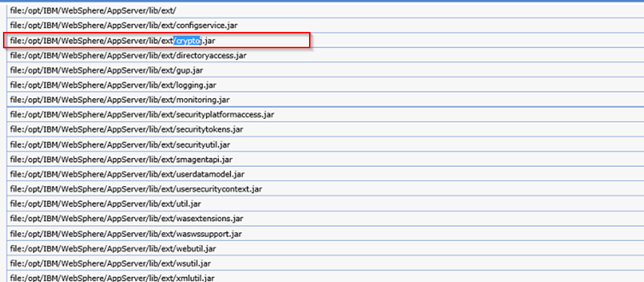
Task: Click the wasextensions.jar path
Action: click(x=325, y=218)
